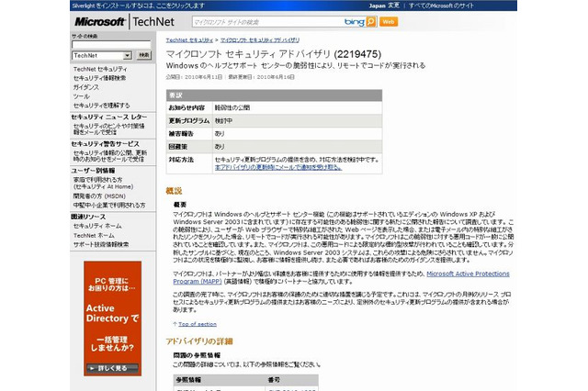Image resolution: width=588 pixels, height=391 pixels.
Task: Open セキュリティを理解する sidebar link
Action: tap(102, 106)
